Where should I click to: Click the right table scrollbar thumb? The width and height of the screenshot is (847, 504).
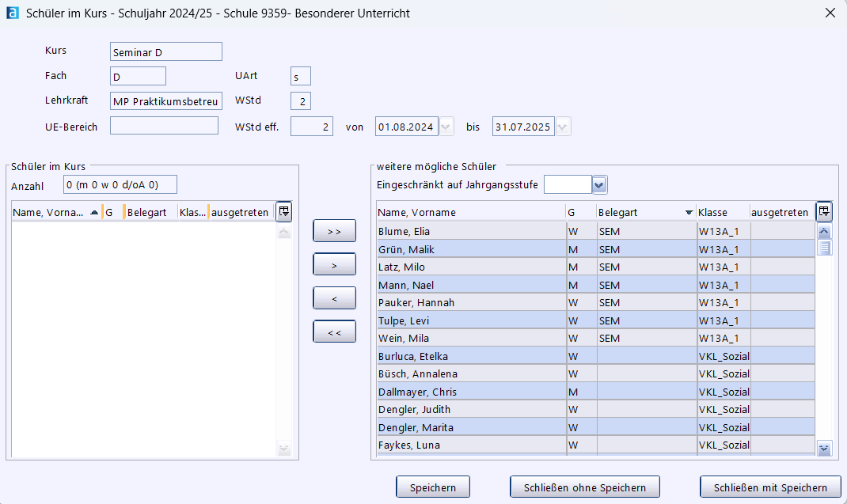824,248
